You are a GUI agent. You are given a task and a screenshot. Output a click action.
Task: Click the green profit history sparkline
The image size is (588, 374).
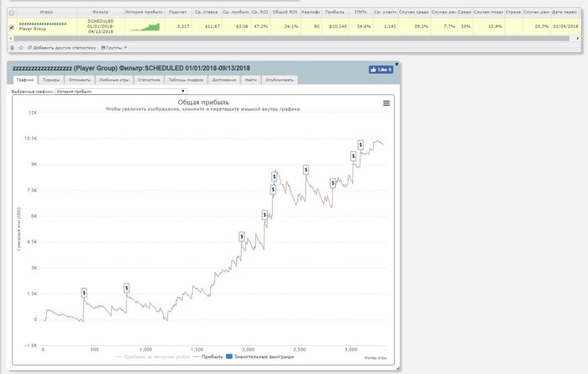coord(144,27)
